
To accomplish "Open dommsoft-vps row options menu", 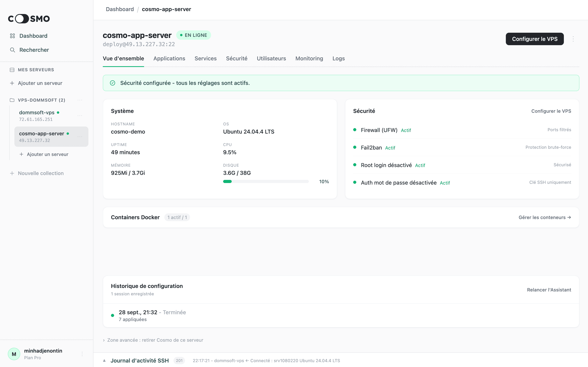I will 80,115.
